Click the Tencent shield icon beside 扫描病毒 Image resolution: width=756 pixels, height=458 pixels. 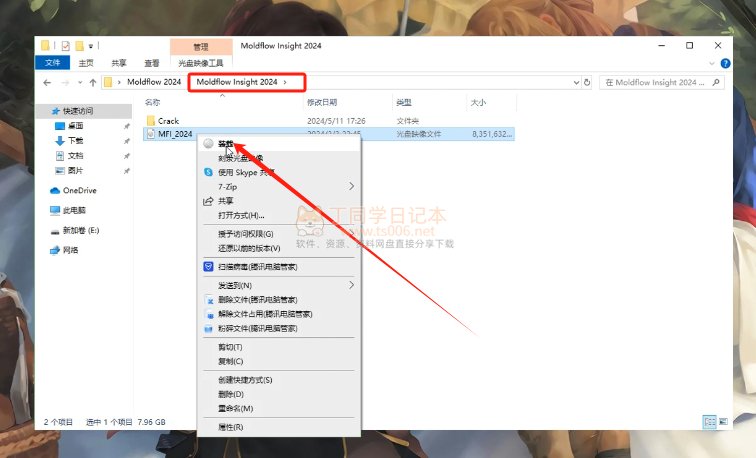208,267
